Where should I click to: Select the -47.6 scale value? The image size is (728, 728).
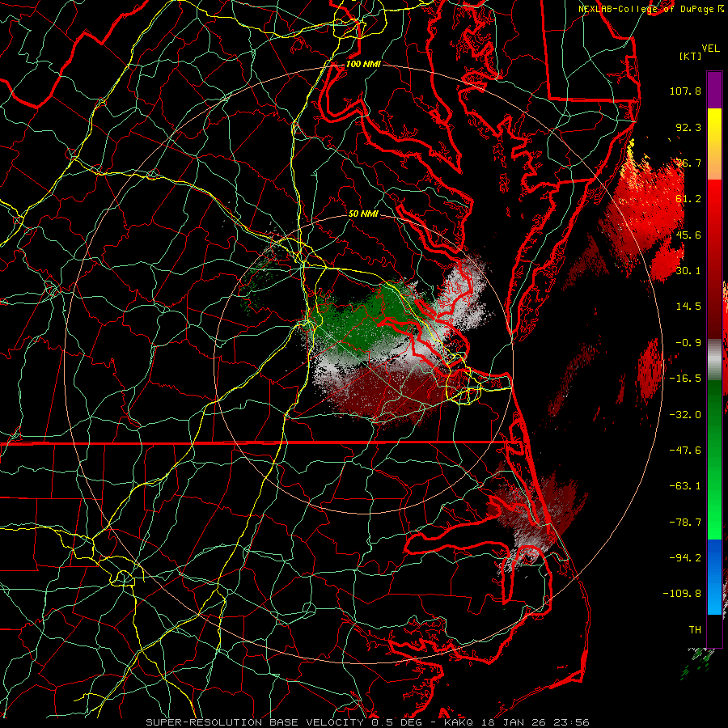(x=685, y=451)
